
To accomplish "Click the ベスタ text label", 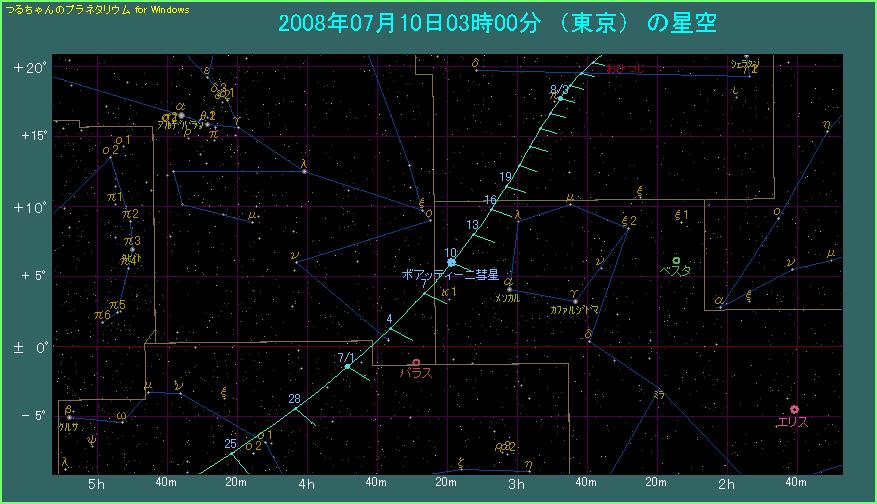I will point(677,271).
